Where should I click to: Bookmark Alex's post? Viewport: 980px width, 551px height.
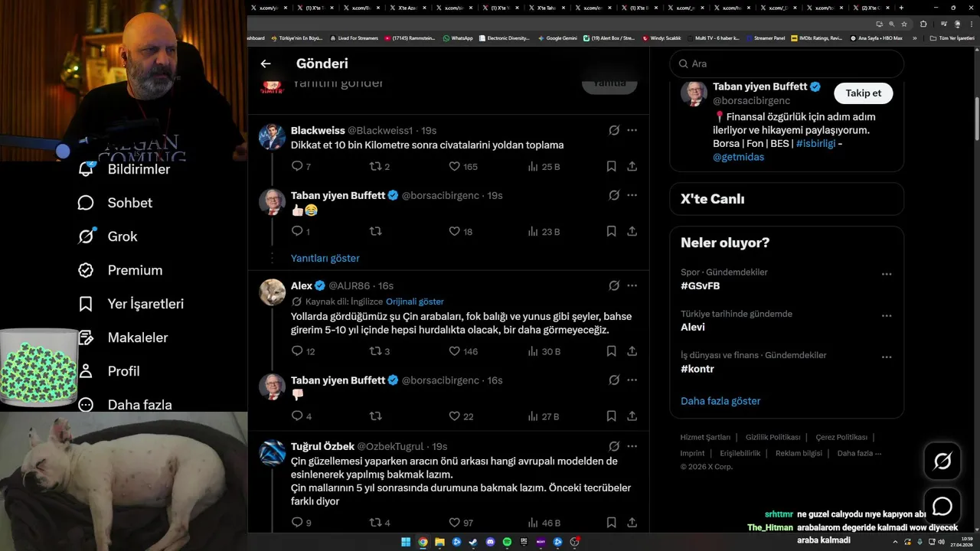pos(611,351)
